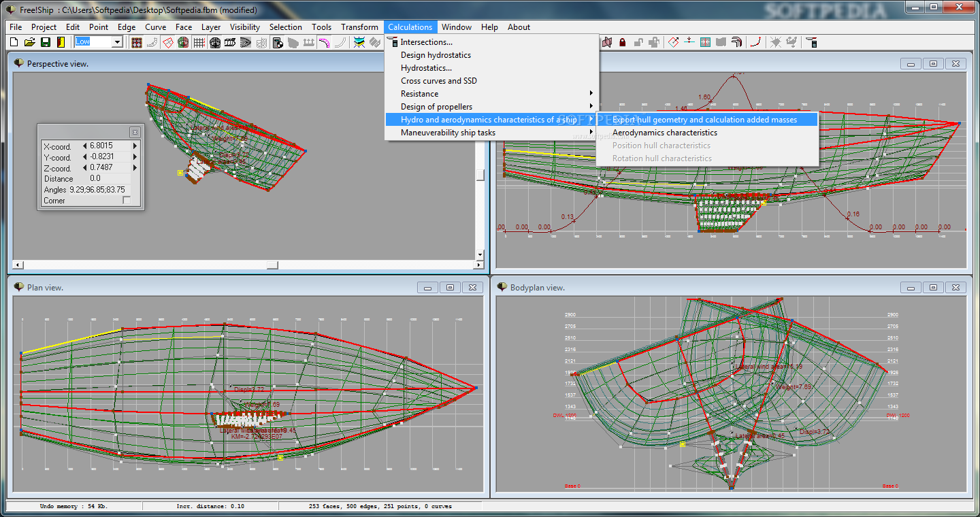
Task: Expand the Resistance submenu
Action: tap(491, 94)
